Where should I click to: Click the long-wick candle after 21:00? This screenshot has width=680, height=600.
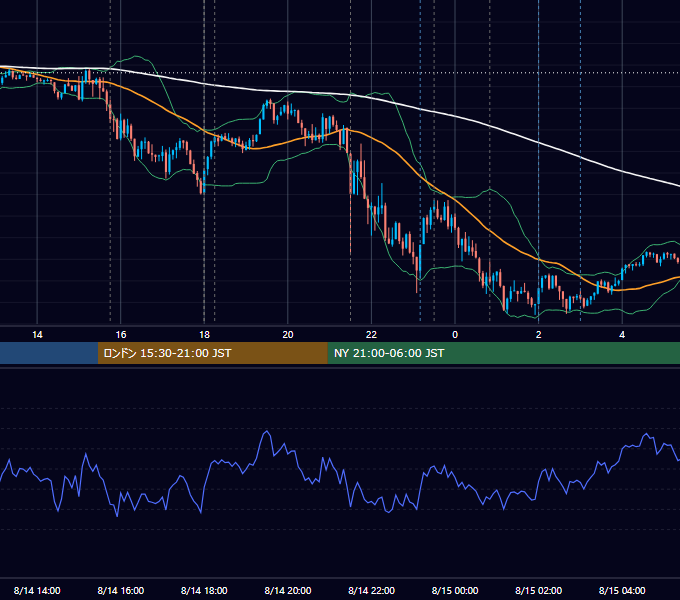(x=350, y=204)
